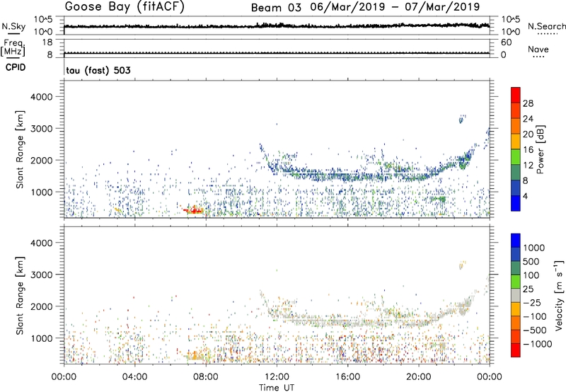Select the Freq. [MHz] axis label

point(13,47)
